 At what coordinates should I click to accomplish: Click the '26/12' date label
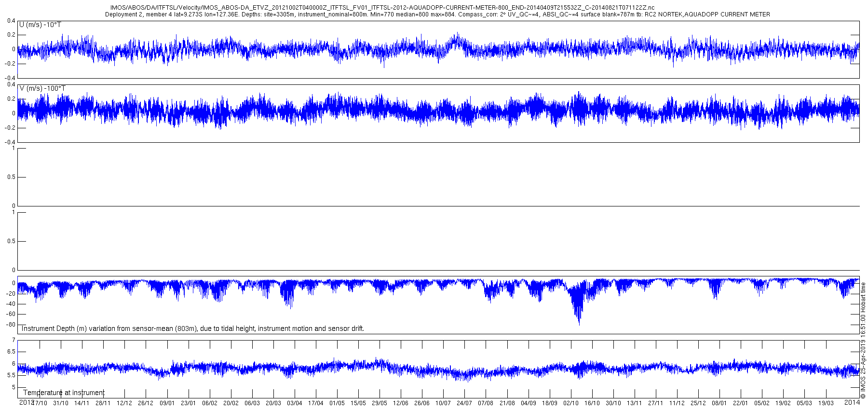146,403
